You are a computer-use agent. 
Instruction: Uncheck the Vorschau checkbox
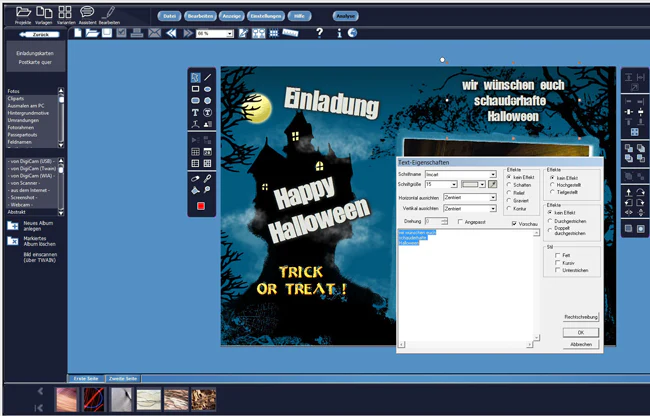514,223
